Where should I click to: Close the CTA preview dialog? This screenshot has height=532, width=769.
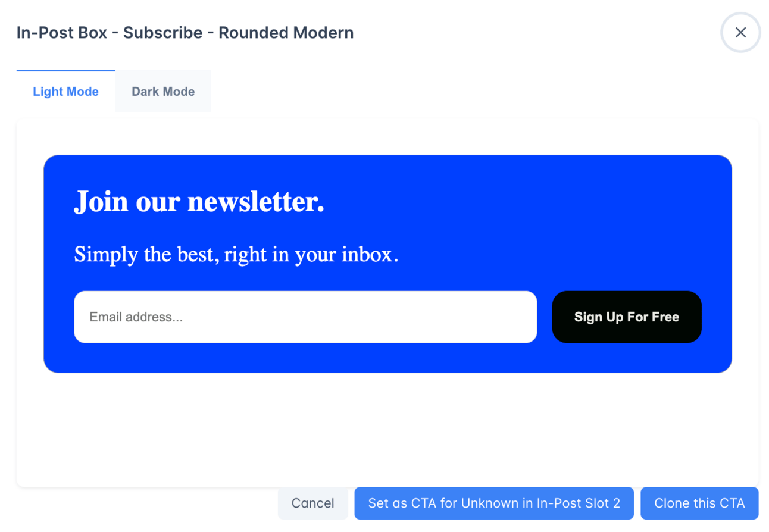click(740, 33)
